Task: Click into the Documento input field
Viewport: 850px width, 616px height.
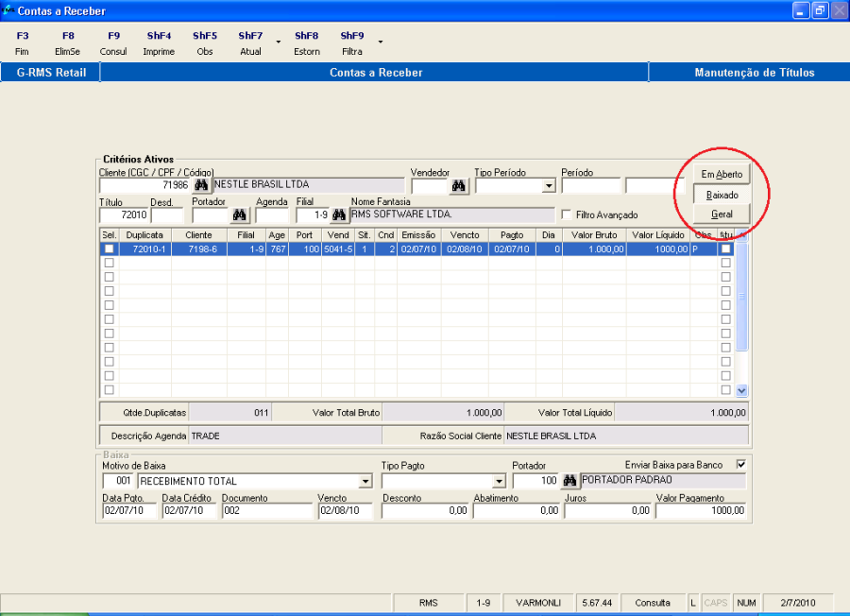Action: [x=266, y=511]
